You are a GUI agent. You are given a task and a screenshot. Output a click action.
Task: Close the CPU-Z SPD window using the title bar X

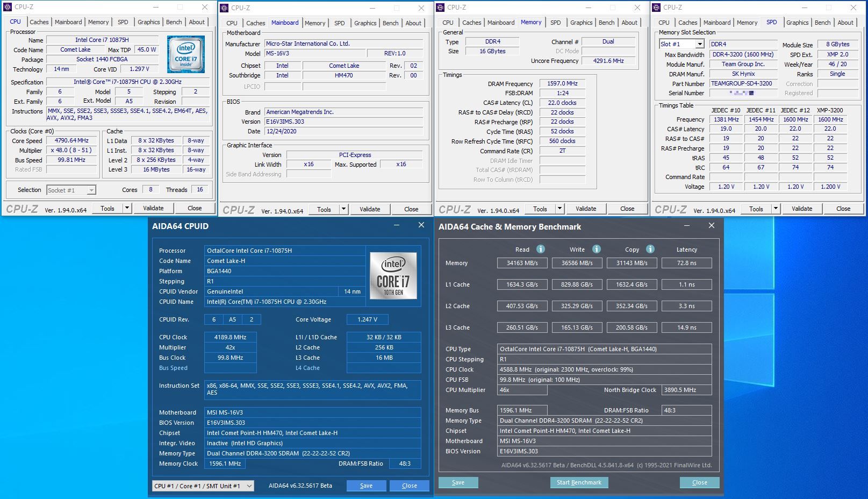point(853,8)
